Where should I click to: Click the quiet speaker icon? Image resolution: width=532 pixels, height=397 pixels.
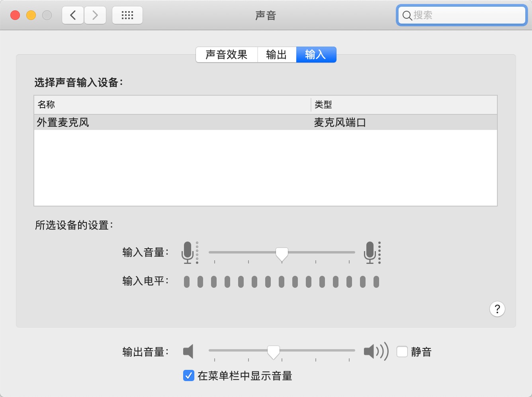188,352
